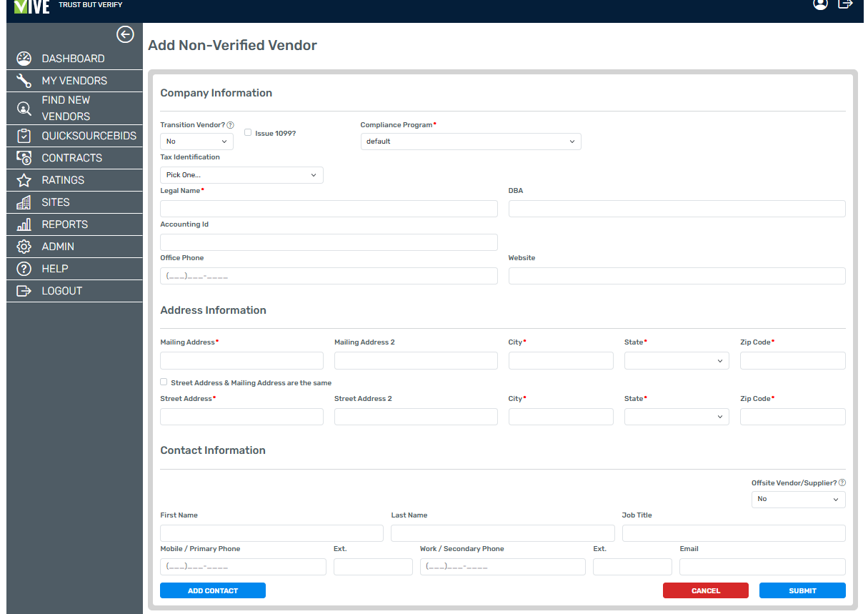Collapse the sidebar with back arrow

tap(125, 34)
